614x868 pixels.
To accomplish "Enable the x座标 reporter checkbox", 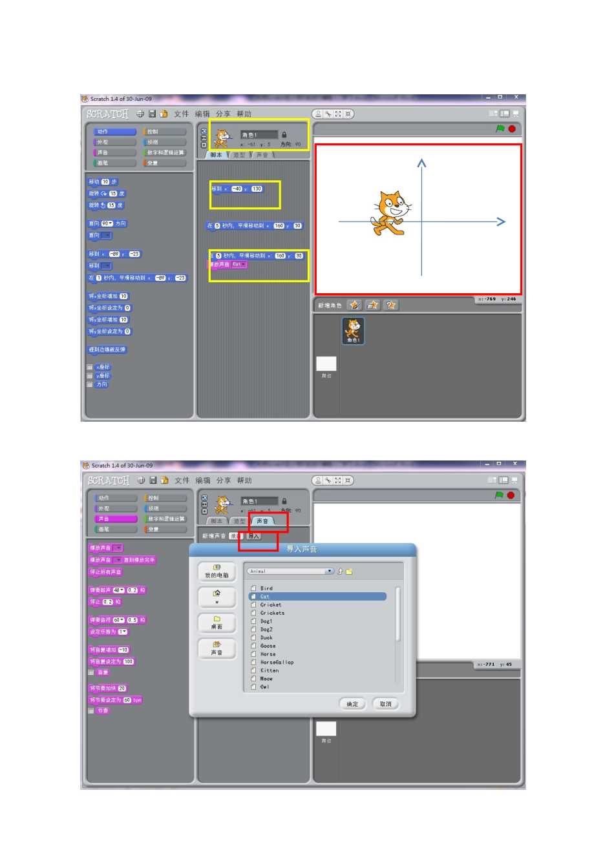I will 90,367.
